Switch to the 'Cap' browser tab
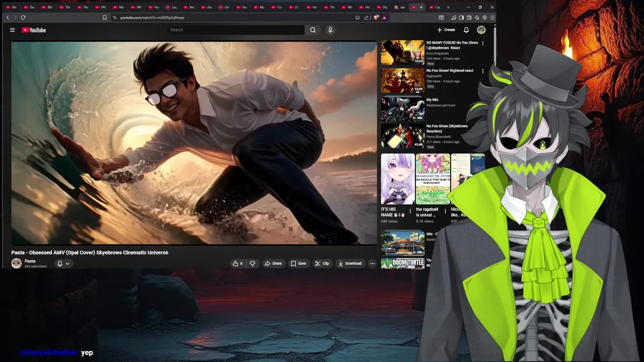The height and width of the screenshot is (362, 644). pos(435,7)
